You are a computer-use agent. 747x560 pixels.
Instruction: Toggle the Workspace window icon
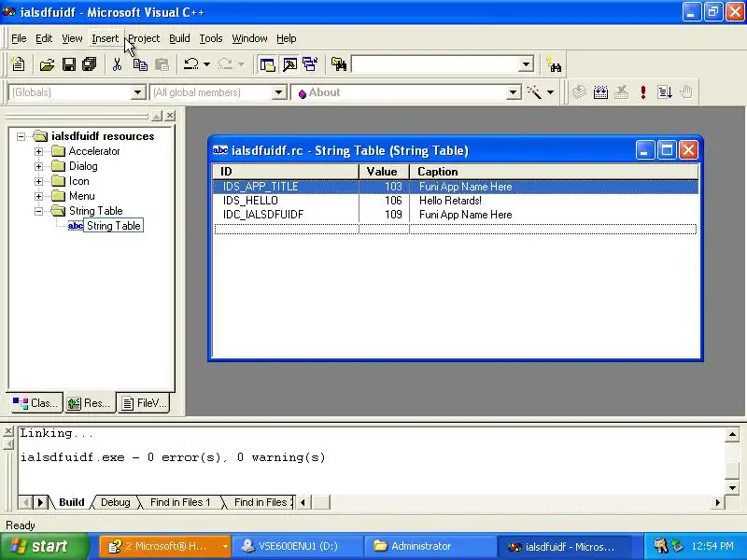267,64
